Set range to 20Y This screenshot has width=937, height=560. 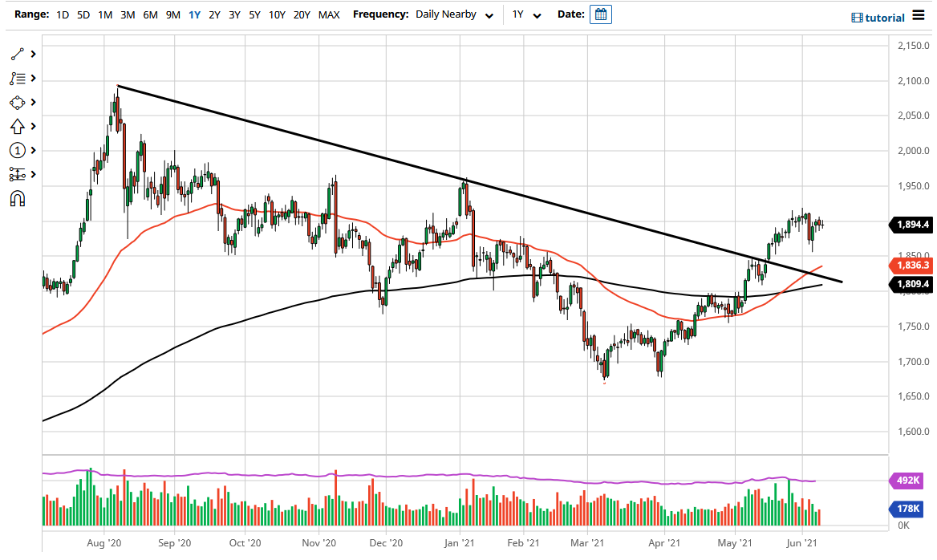302,15
